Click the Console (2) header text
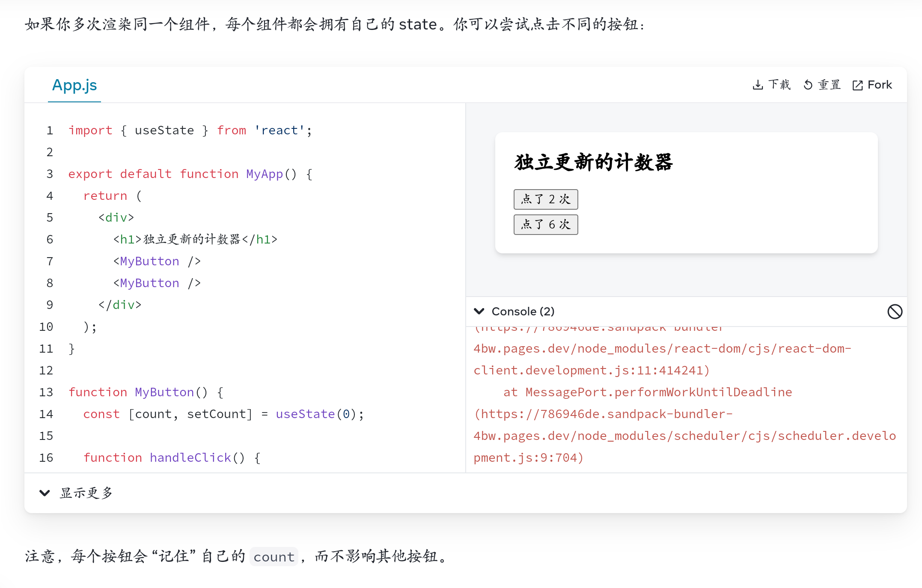 point(523,312)
